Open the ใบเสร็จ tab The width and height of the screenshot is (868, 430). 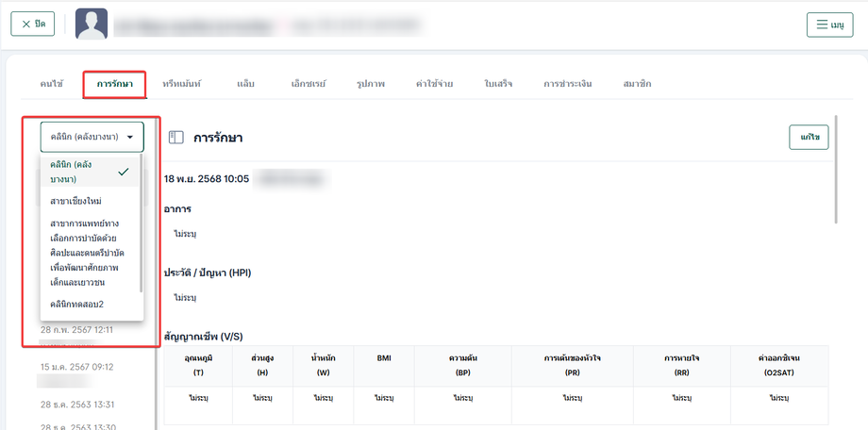coord(498,84)
